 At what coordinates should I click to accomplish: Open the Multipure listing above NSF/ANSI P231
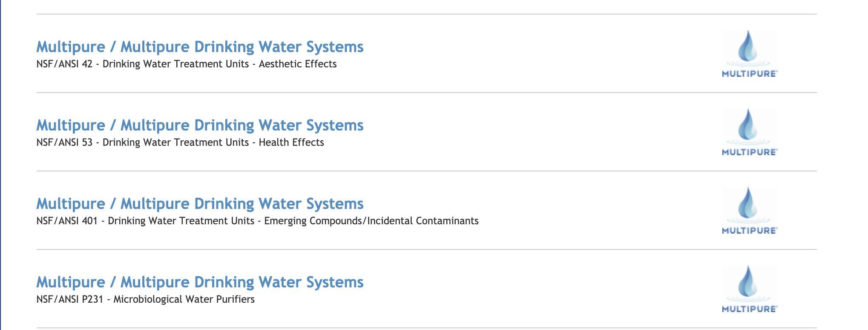200,282
